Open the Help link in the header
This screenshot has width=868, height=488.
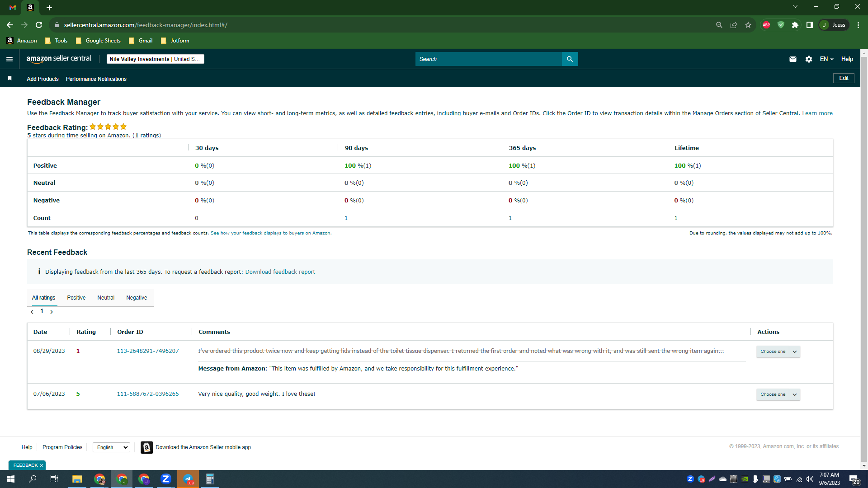[x=847, y=59]
